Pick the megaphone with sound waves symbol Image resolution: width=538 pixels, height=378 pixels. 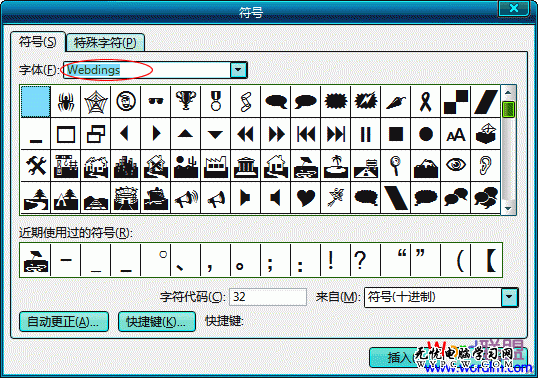click(186, 198)
